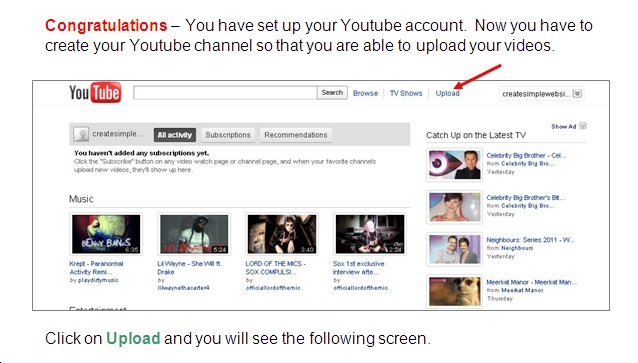Click createsimplewebsi account name in header
Viewport: 638px width, 363px height.
click(536, 94)
